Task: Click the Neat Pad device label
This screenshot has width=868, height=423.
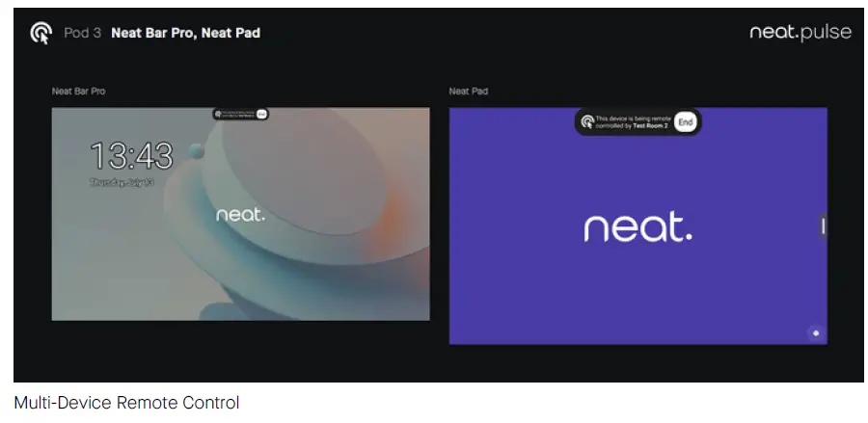Action: coord(469,92)
